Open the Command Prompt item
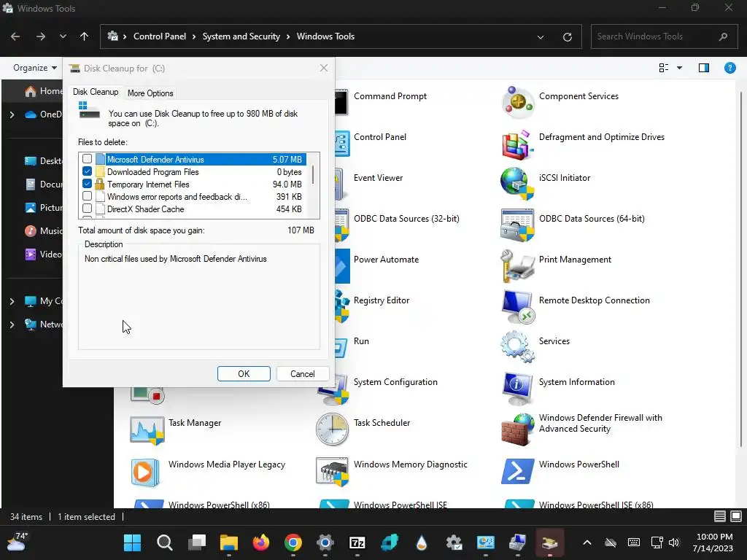The image size is (747, 560). tap(390, 96)
